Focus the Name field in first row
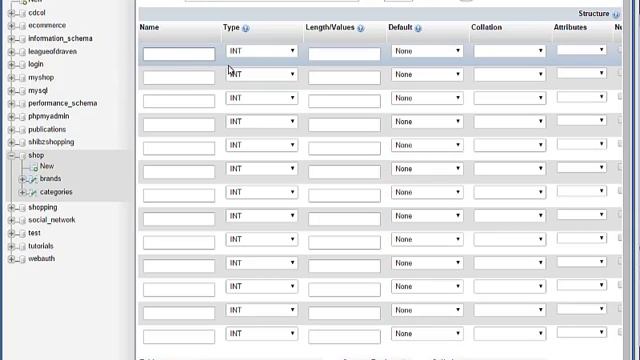This screenshot has width=640, height=360. (x=179, y=54)
